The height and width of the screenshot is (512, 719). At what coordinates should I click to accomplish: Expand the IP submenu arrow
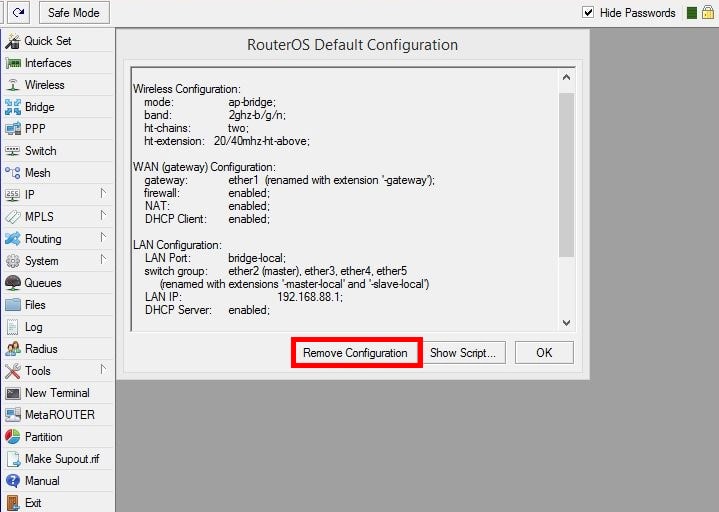point(103,194)
